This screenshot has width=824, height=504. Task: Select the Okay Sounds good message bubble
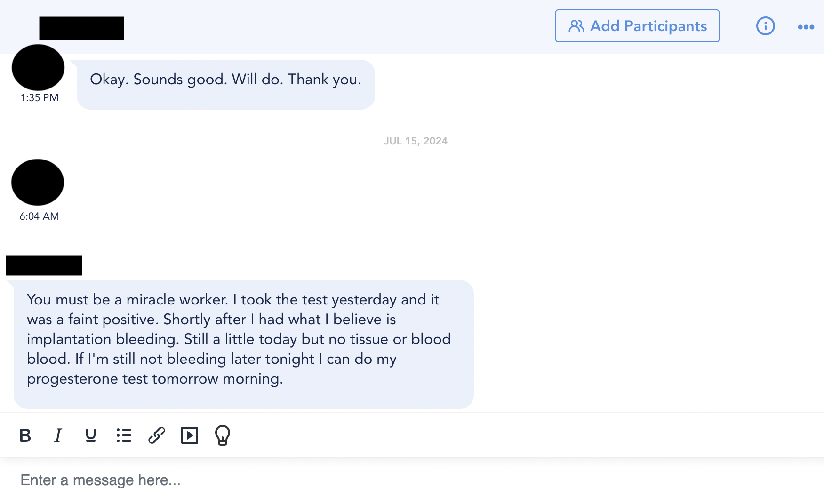point(226,85)
